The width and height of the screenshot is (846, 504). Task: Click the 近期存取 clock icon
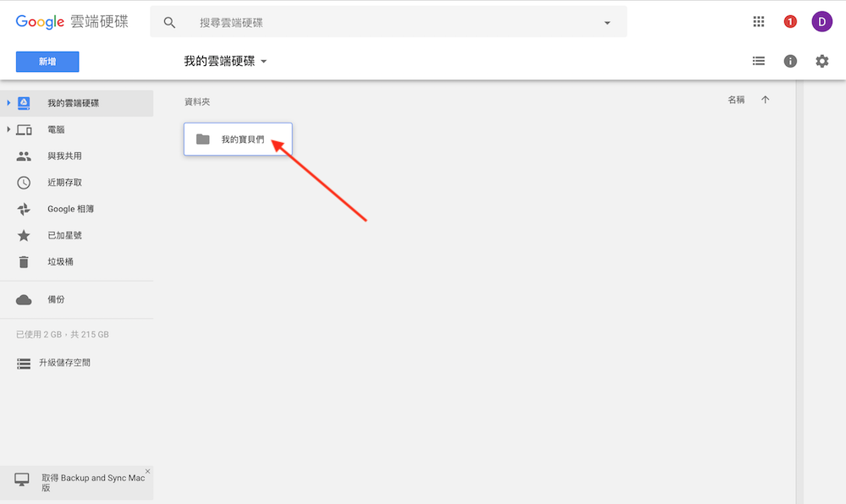point(24,182)
